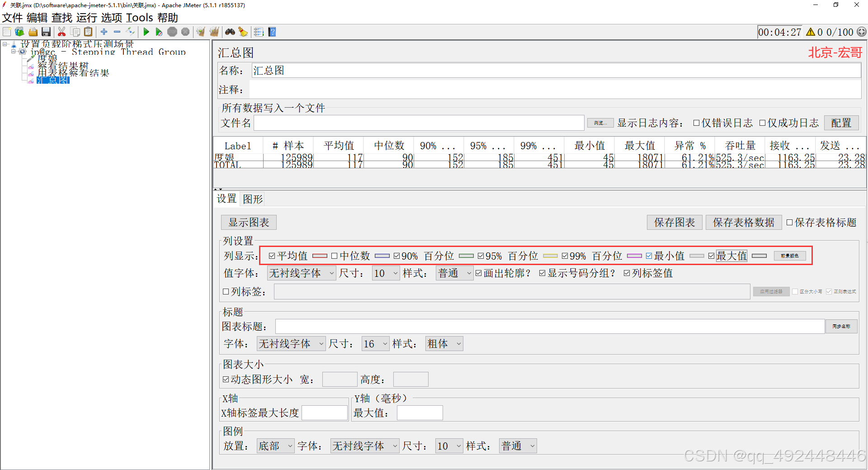This screenshot has width=868, height=470.
Task: Check 仅错误日志 option
Action: (697, 123)
